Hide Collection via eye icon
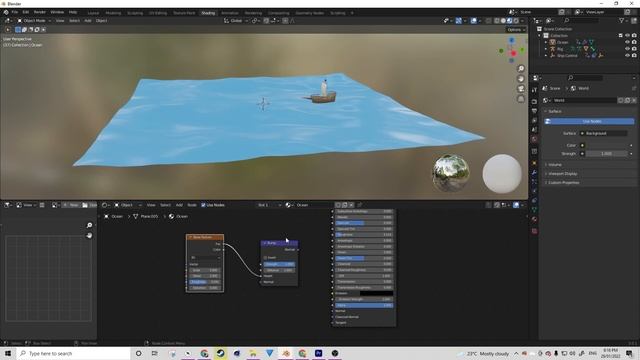The width and height of the screenshot is (640, 360). (x=627, y=36)
